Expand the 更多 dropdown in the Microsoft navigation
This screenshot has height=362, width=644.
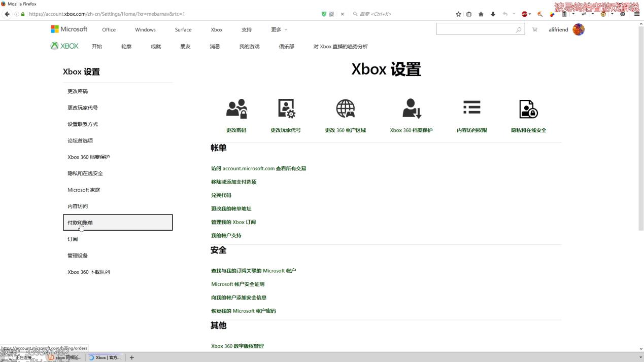coord(278,29)
